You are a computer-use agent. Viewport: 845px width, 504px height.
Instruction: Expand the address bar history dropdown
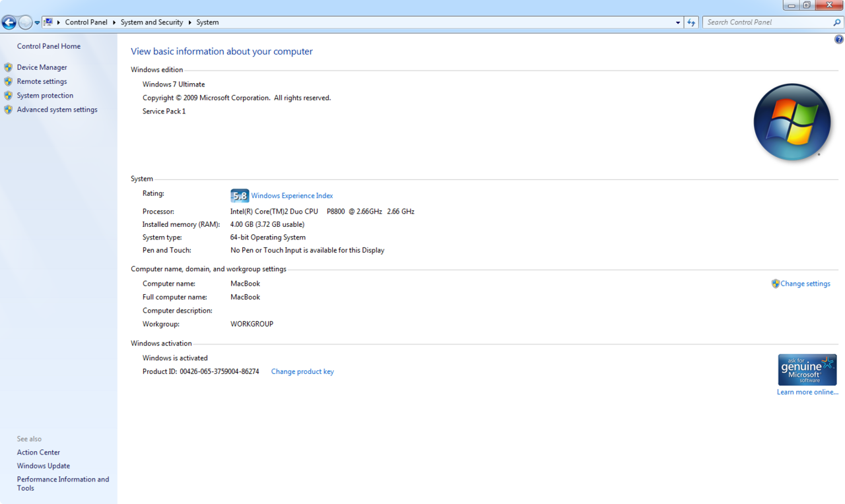tap(678, 22)
